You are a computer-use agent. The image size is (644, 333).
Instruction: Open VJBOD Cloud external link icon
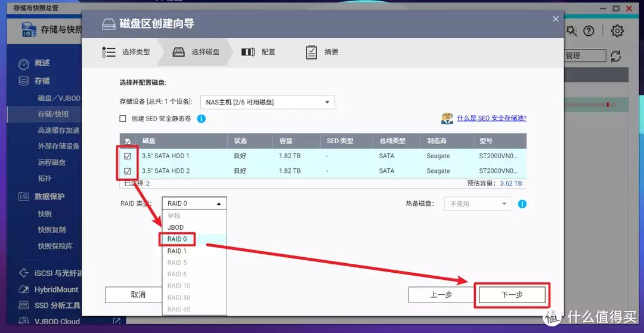click(117, 321)
